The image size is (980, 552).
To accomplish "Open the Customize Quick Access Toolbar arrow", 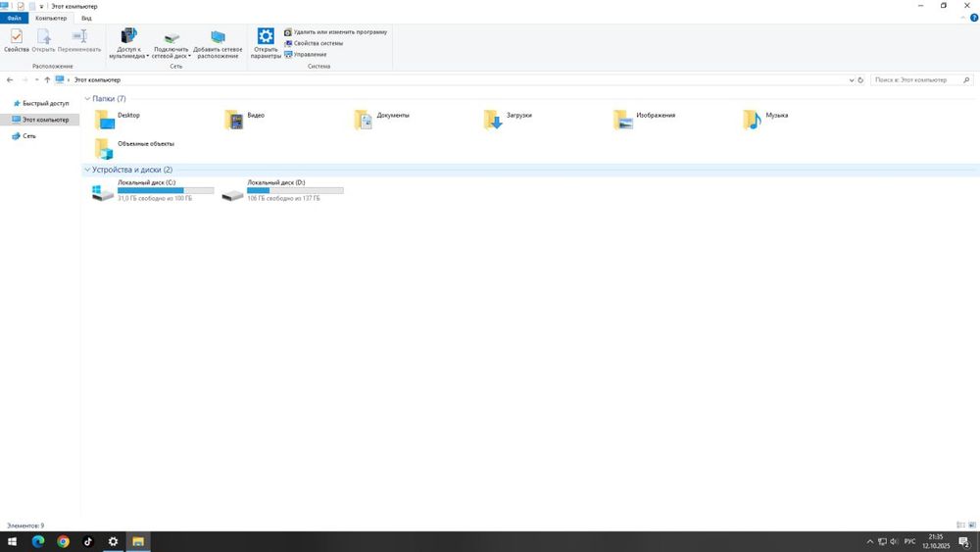I will click(x=42, y=6).
